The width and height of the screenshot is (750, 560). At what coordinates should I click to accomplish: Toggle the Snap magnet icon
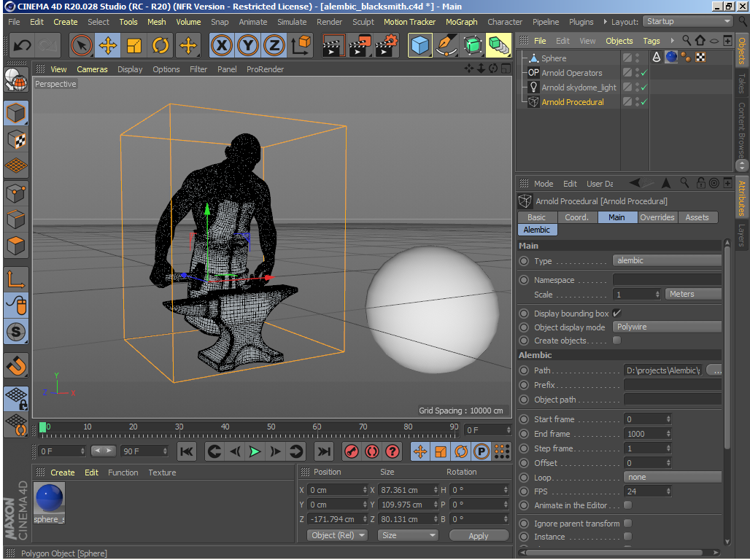[16, 366]
